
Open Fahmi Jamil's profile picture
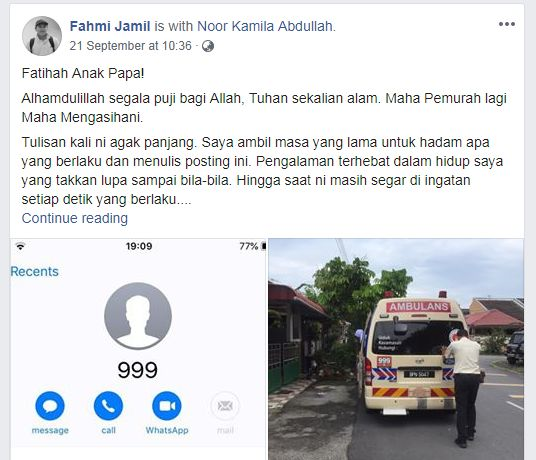[42, 36]
